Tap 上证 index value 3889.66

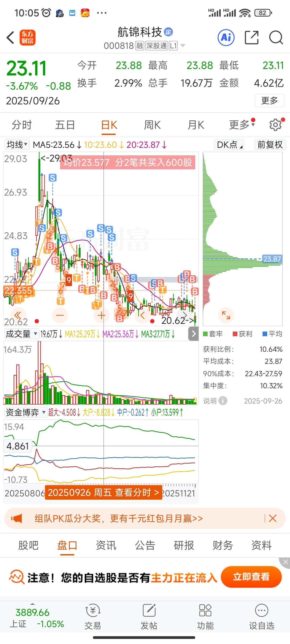(x=32, y=612)
